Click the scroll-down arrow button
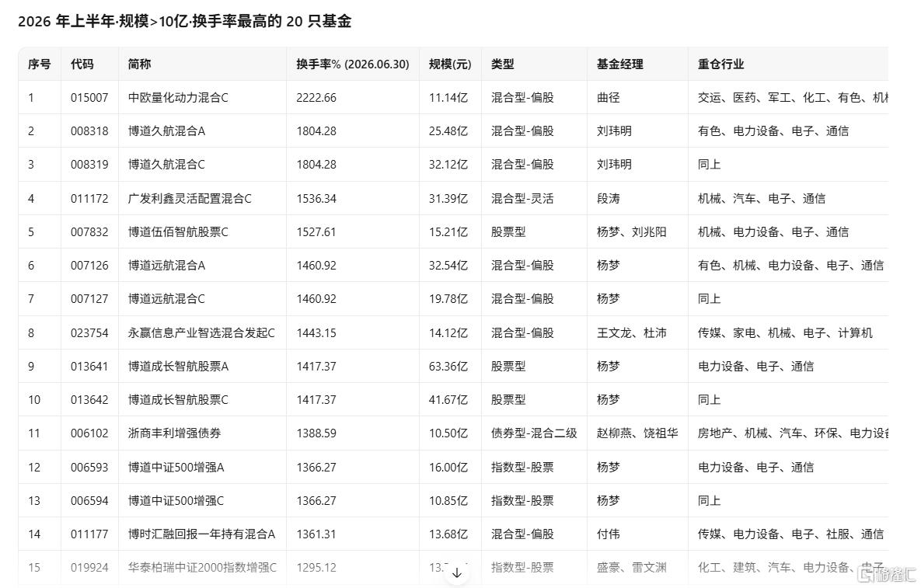 click(457, 572)
